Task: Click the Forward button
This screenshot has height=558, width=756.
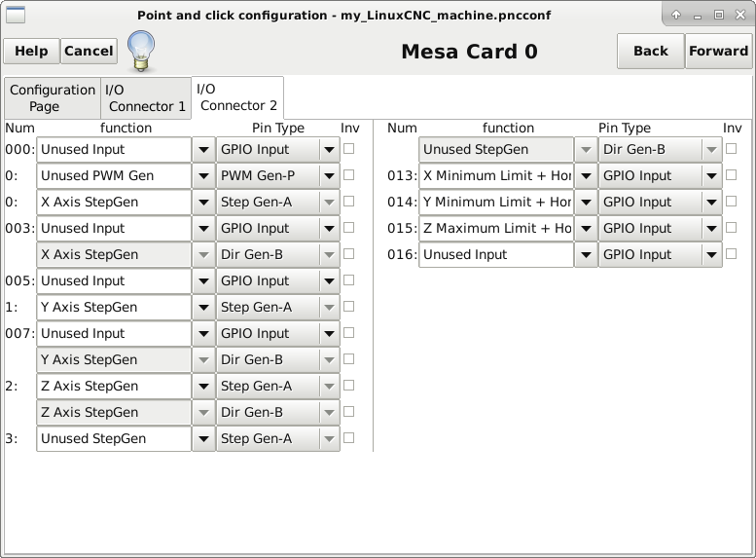Action: (x=718, y=52)
